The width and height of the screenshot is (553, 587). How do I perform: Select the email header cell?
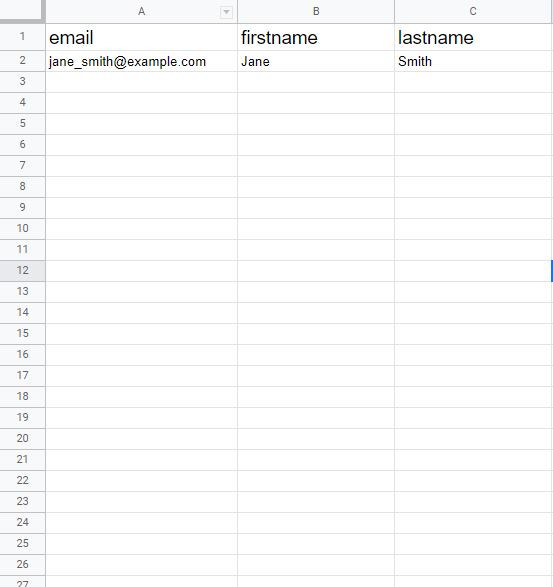coord(142,37)
